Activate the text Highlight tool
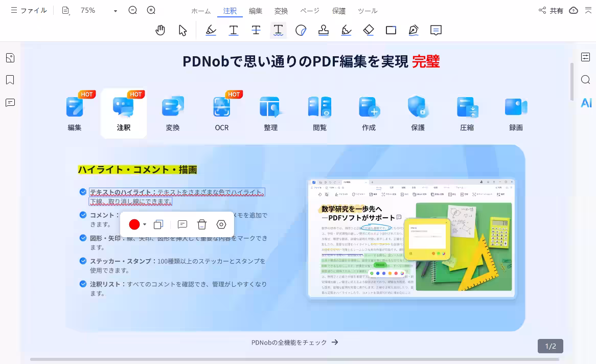The width and height of the screenshot is (596, 364). pos(211,30)
